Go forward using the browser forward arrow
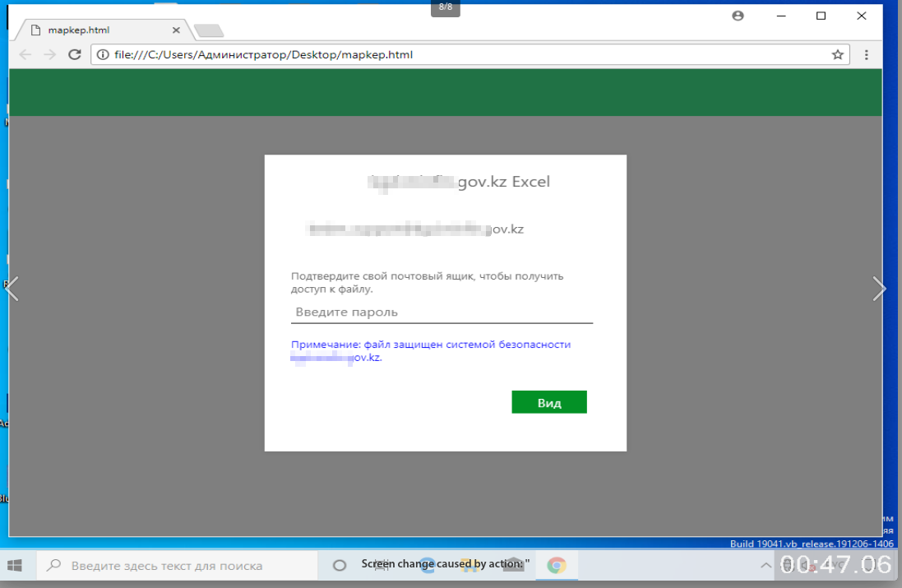 click(x=50, y=54)
